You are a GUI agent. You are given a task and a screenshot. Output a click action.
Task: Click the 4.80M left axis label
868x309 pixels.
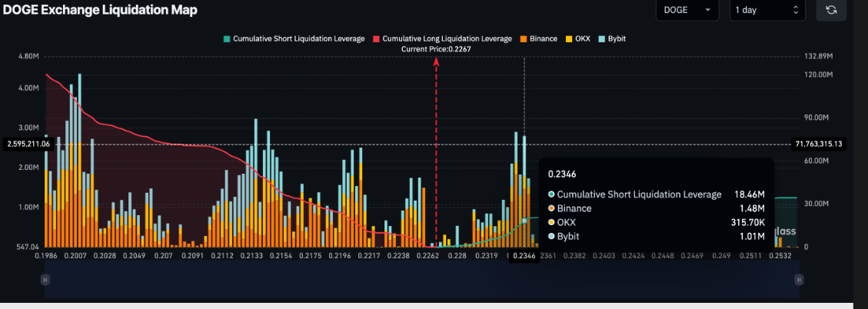(x=28, y=56)
